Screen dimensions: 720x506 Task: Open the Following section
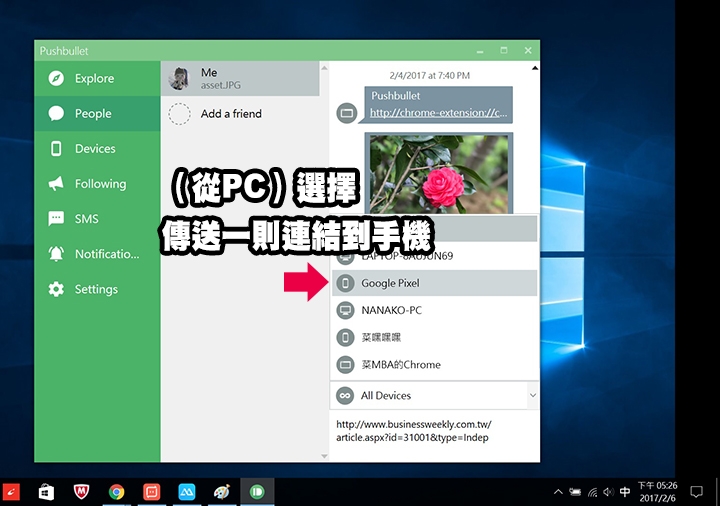pyautogui.click(x=97, y=184)
